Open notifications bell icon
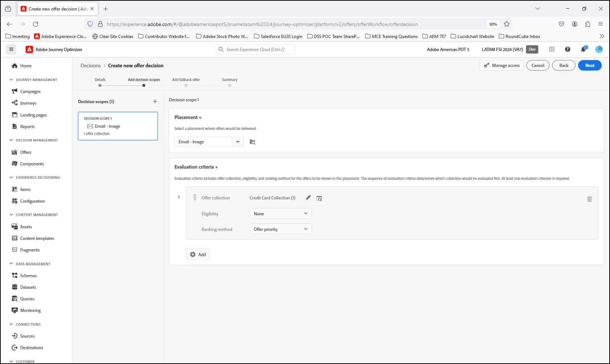The height and width of the screenshot is (364, 610). pos(584,49)
